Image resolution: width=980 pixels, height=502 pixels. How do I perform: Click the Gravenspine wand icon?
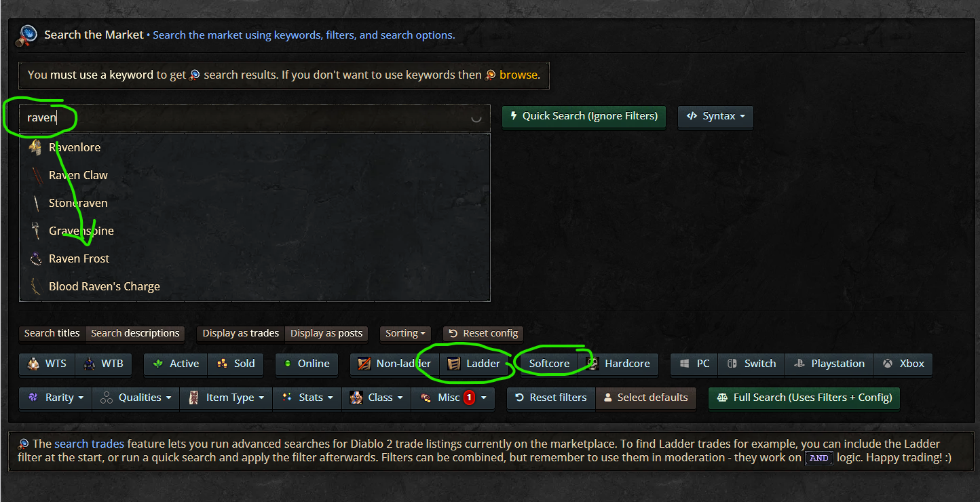36,231
